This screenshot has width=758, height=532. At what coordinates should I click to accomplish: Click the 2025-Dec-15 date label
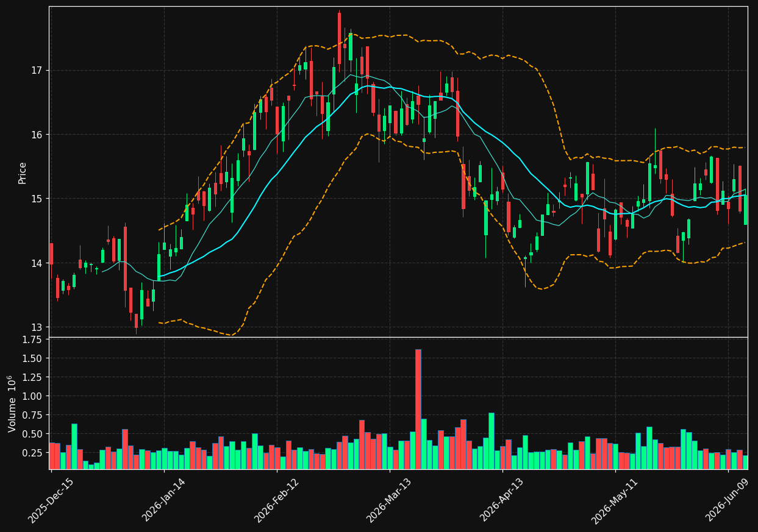tap(51, 500)
